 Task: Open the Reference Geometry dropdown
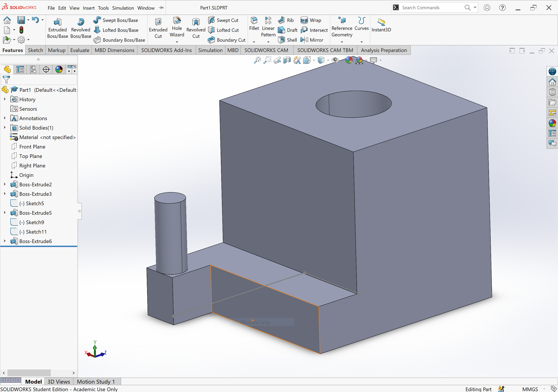342,42
